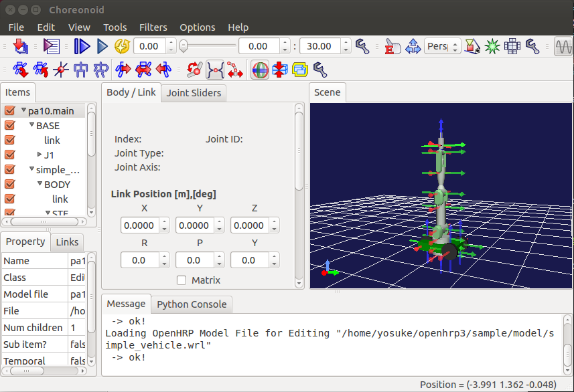Toggle scene edit mode hand icon
Image resolution: width=574 pixels, height=392 pixels.
392,46
